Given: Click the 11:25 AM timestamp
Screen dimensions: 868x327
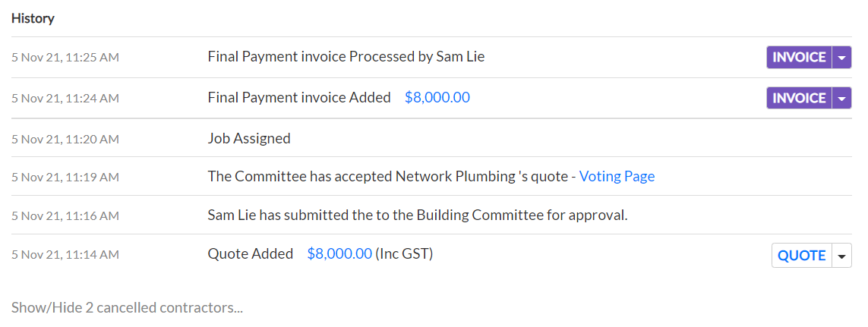Looking at the screenshot, I should 65,58.
